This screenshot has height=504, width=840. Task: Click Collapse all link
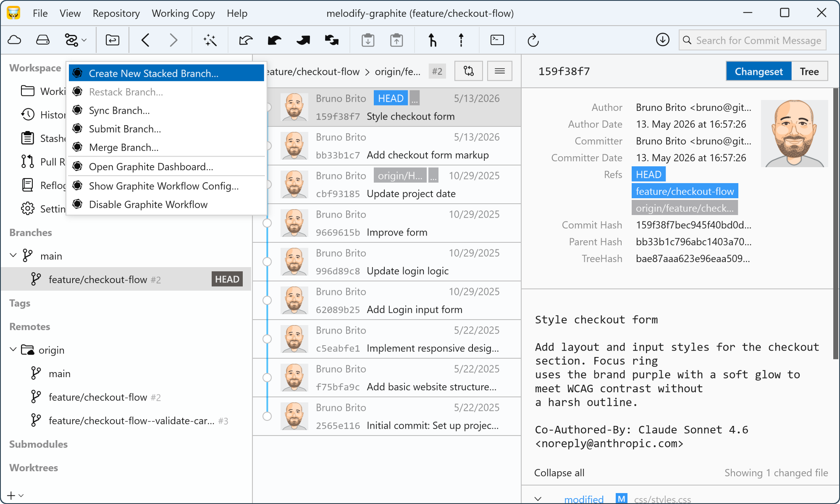[559, 472]
